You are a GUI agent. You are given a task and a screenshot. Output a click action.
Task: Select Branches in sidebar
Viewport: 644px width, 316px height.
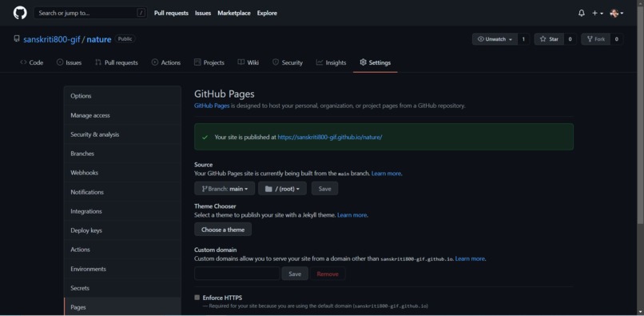pyautogui.click(x=122, y=154)
